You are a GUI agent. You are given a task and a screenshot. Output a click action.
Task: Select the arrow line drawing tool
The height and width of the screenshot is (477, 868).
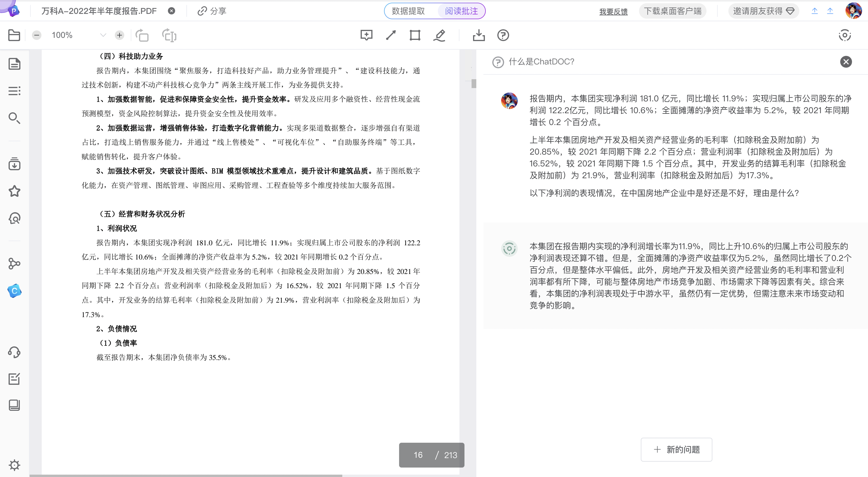391,35
